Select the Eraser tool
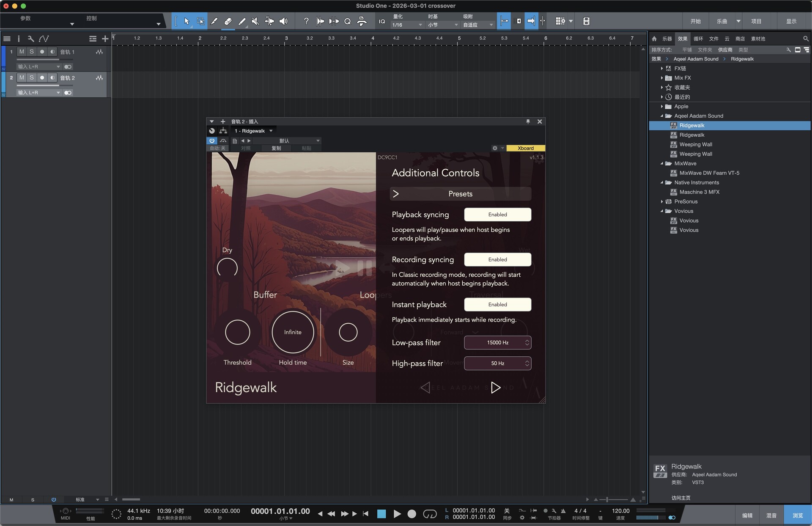Screen dimensions: 812x526 pyautogui.click(x=228, y=21)
